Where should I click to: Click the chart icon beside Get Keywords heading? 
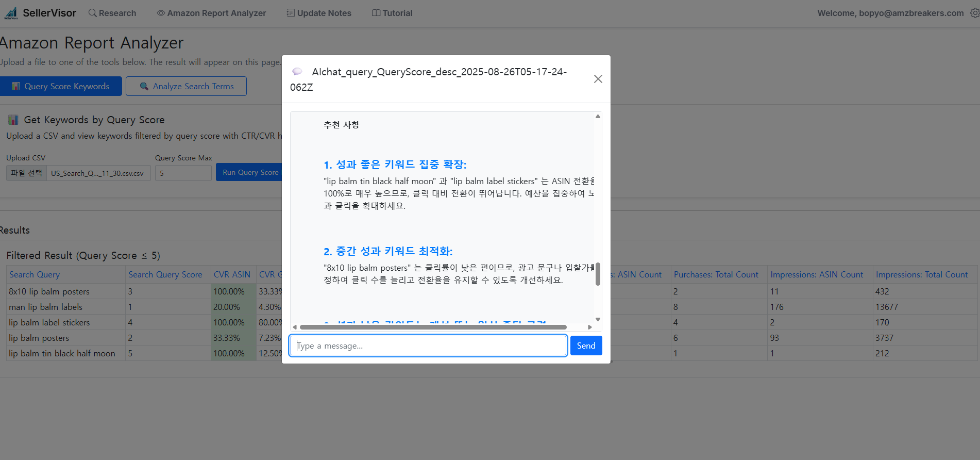13,120
